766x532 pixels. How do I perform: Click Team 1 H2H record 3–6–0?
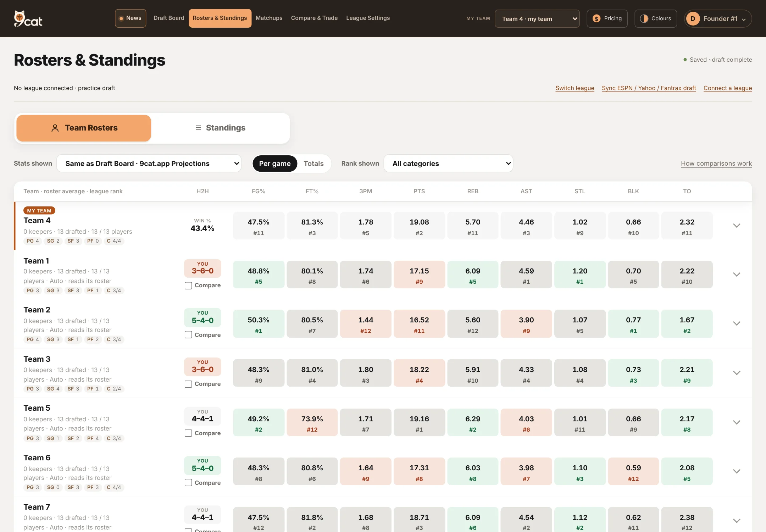[202, 268]
